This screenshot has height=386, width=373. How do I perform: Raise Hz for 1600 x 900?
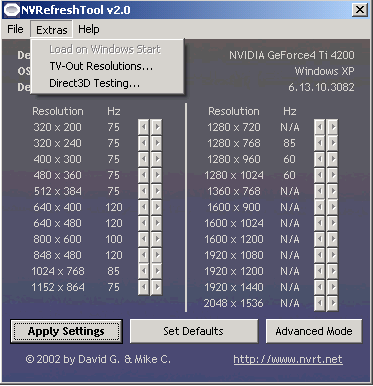tap(332, 207)
